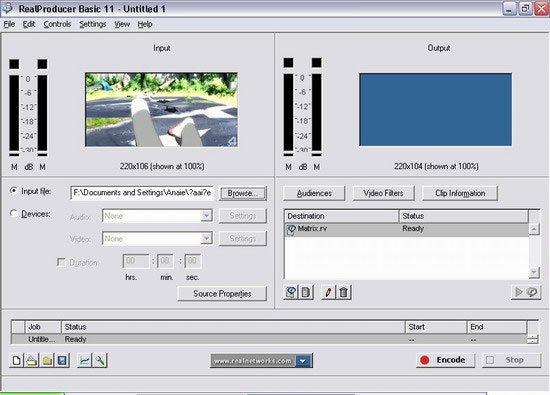
Task: Edit destination with the pencil icon
Action: [328, 292]
